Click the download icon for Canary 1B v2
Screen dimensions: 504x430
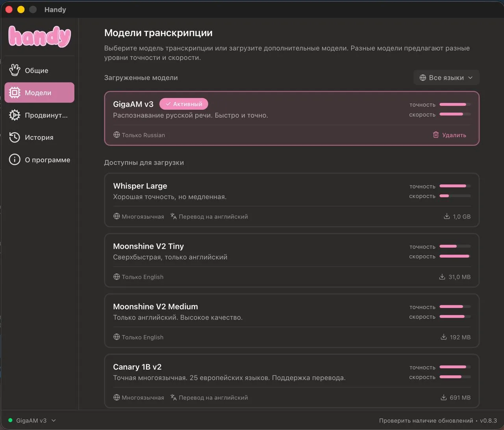pyautogui.click(x=444, y=397)
